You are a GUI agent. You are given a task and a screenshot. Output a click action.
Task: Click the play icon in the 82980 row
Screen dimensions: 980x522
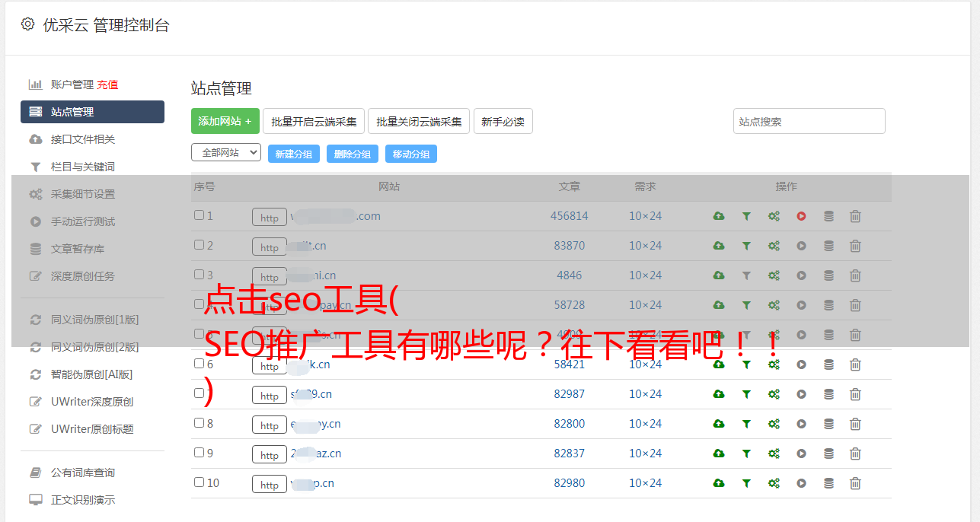801,483
